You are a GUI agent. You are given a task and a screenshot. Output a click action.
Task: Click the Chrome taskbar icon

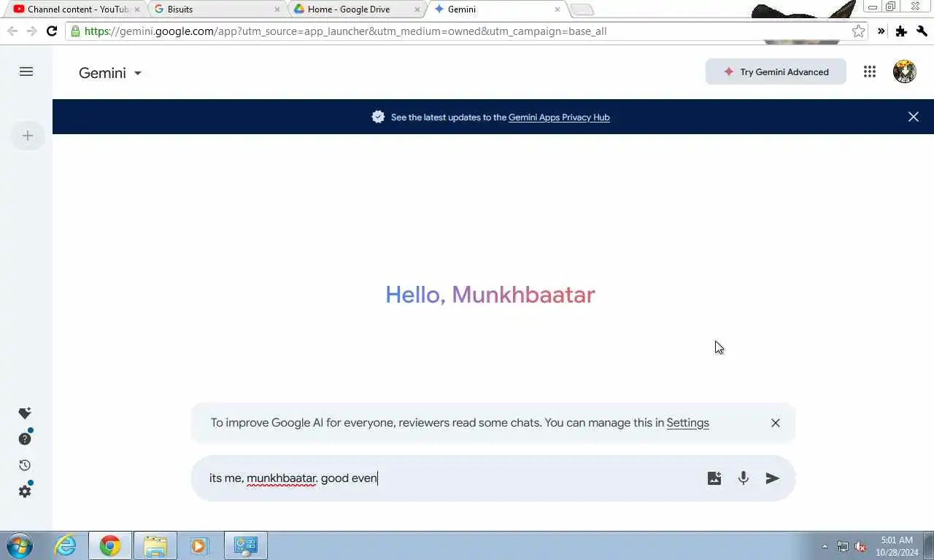[110, 545]
